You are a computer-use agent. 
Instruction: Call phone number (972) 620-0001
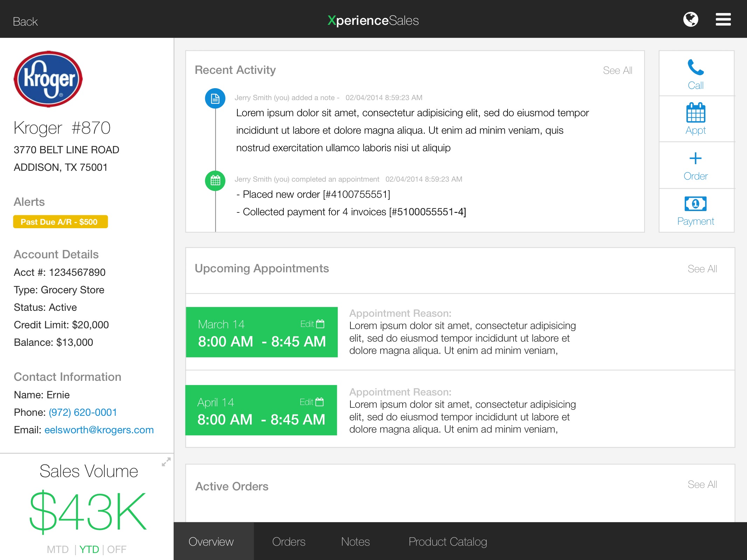[83, 412]
